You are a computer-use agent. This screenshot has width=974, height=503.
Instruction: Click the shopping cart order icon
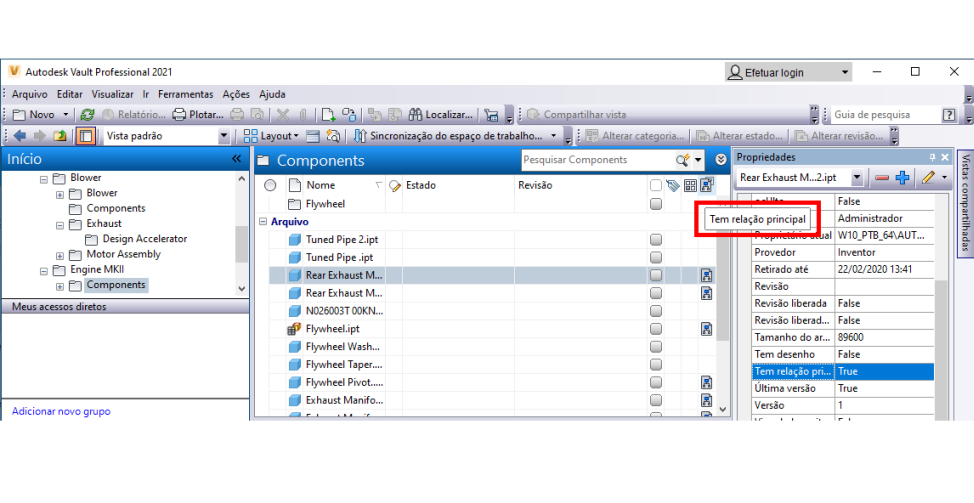click(491, 115)
